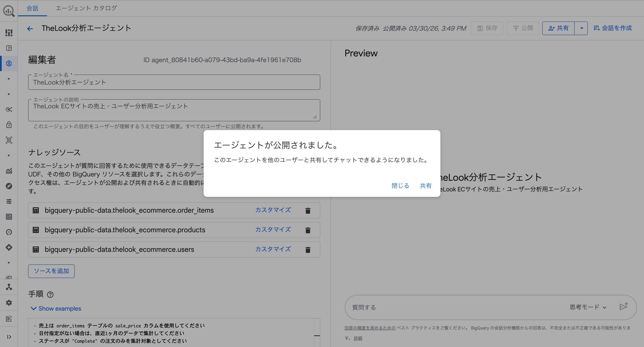
Task: Select the lock permissions icon in the sidebar
Action: coord(9,125)
